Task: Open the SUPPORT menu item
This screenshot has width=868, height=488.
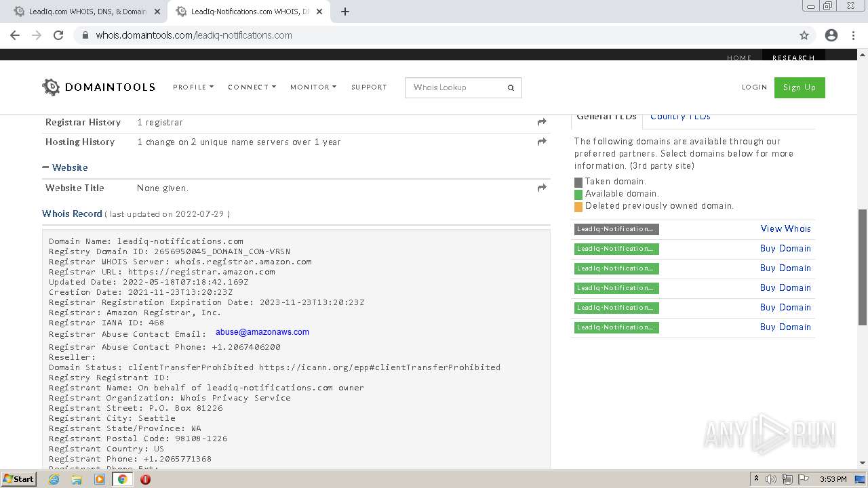Action: (369, 87)
